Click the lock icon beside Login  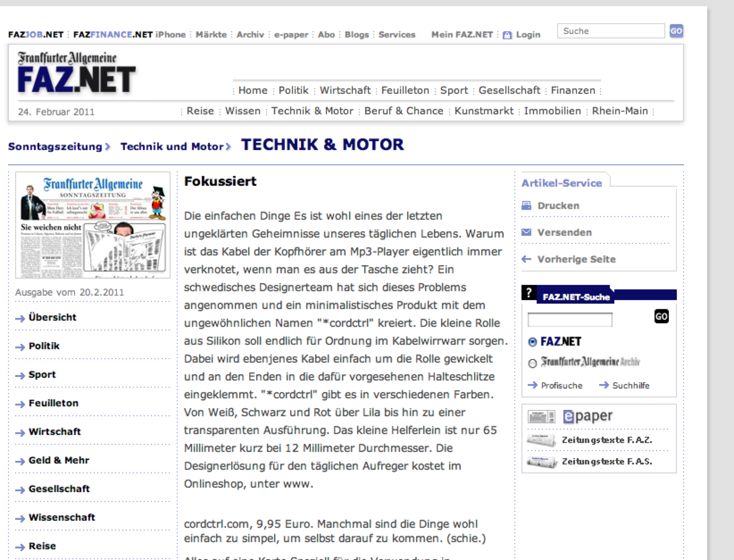tap(507, 35)
